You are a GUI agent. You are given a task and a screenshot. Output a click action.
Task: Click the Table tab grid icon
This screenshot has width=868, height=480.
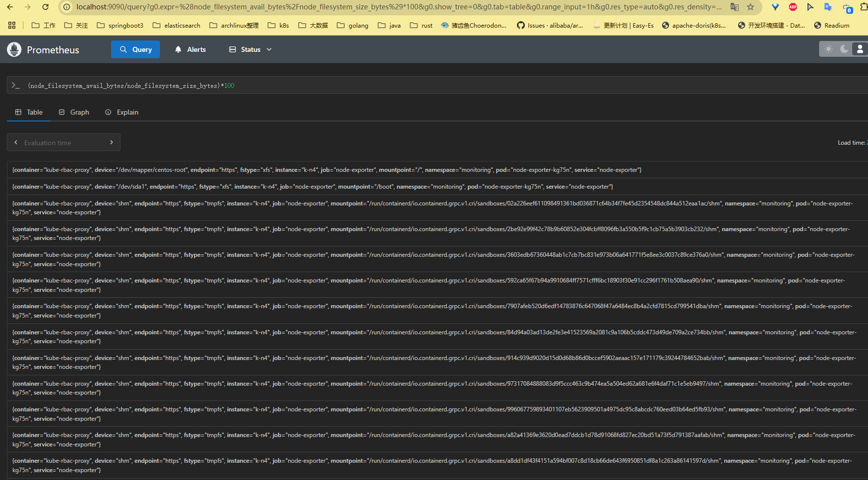18,112
